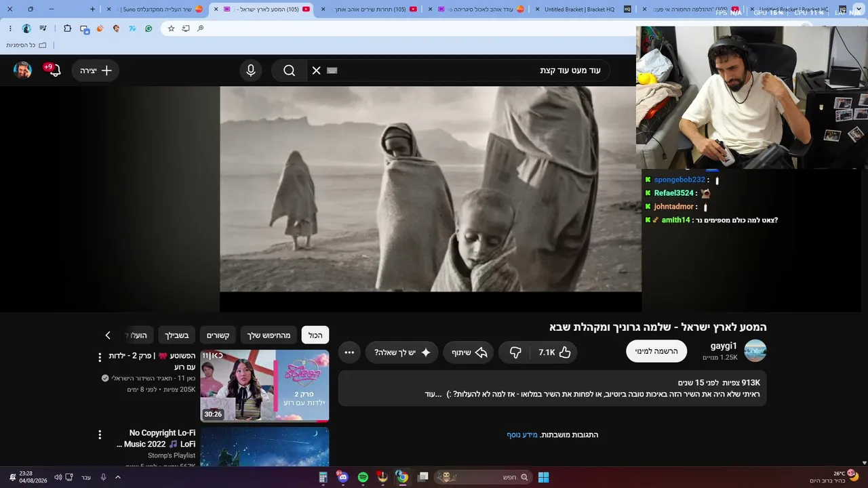
Task: Click the voice search microphone on YouTube
Action: click(251, 70)
